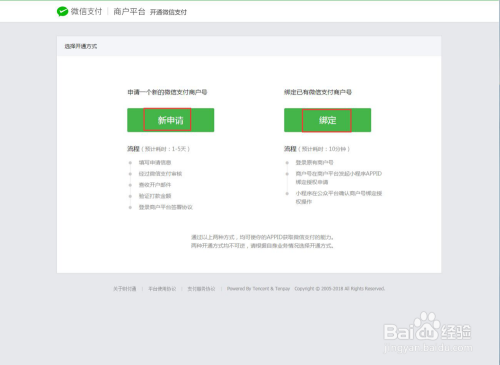Screen dimensions: 500x365
Task: Click the 查收开户邮件 step
Action: (x=155, y=185)
